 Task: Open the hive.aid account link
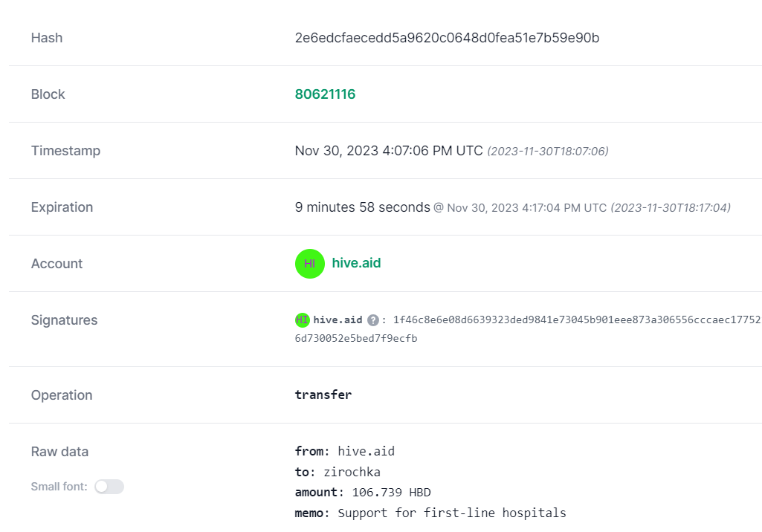pos(356,263)
